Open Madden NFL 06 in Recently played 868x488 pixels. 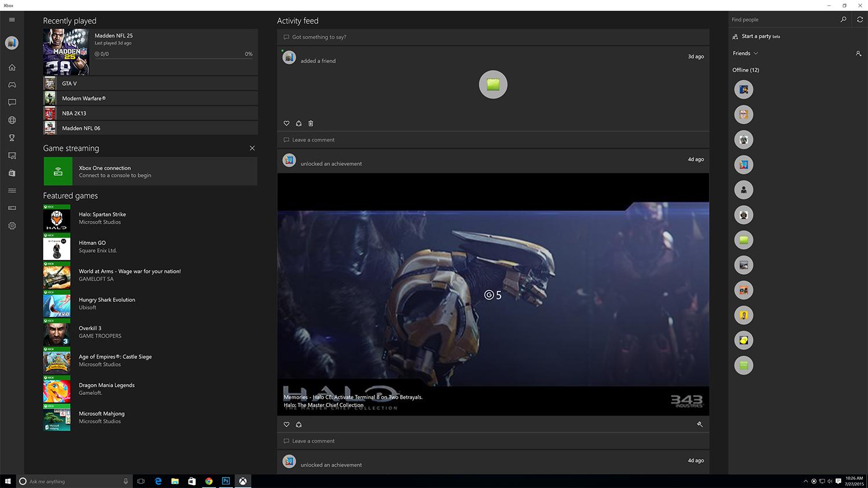click(150, 128)
